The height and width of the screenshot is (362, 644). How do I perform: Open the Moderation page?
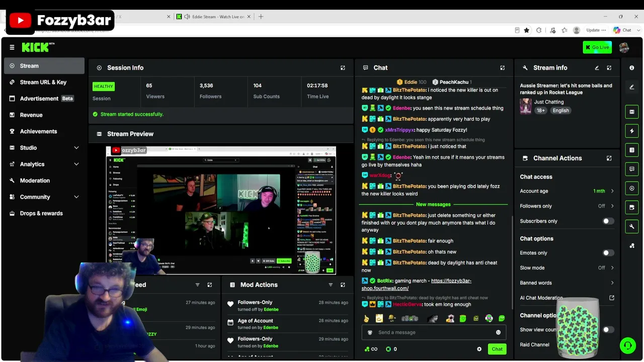[44, 180]
